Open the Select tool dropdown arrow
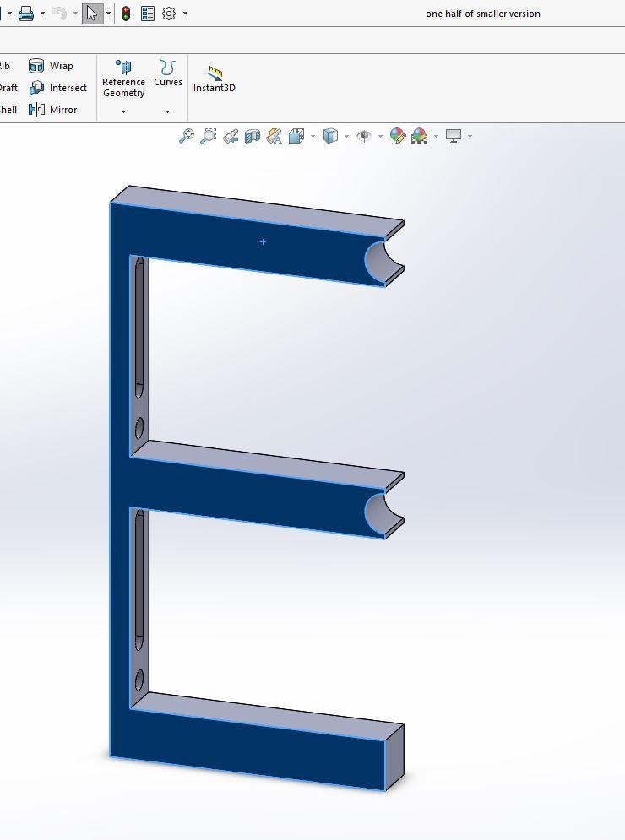Image resolution: width=625 pixels, height=840 pixels. [108, 14]
